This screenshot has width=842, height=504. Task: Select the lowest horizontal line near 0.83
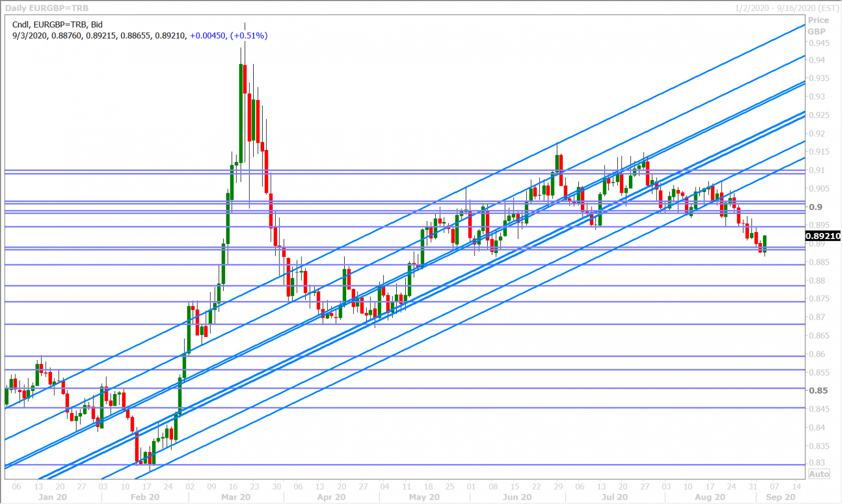(368, 465)
